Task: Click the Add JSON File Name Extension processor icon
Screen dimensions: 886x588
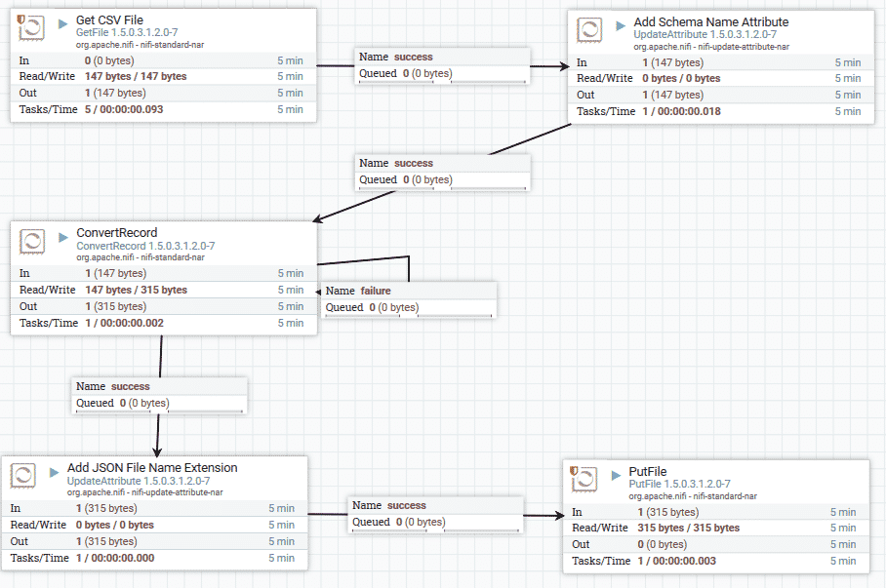Action: click(23, 476)
